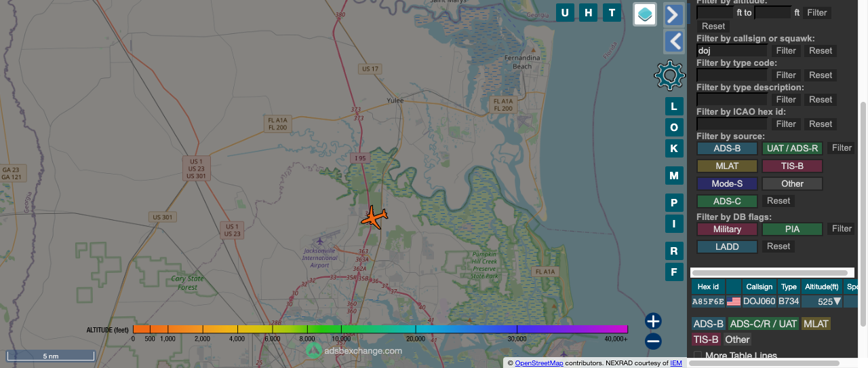
Task: Toggle the MLAT source filter
Action: [727, 166]
